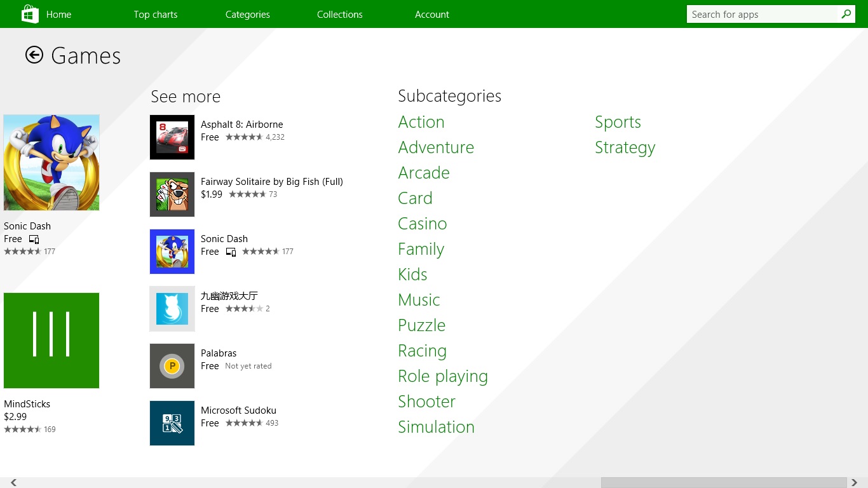Open the Microsoft Sudoku app icon
This screenshot has width=868, height=488.
pos(172,423)
